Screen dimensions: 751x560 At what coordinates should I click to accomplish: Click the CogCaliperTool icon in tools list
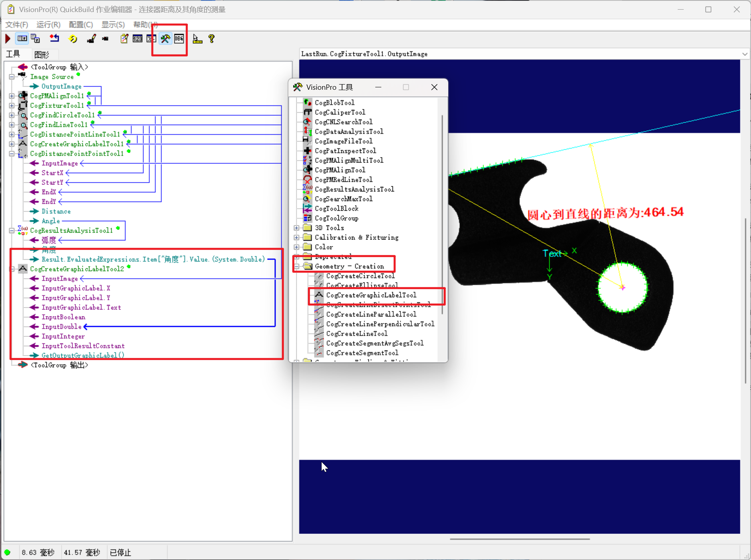pyautogui.click(x=307, y=112)
